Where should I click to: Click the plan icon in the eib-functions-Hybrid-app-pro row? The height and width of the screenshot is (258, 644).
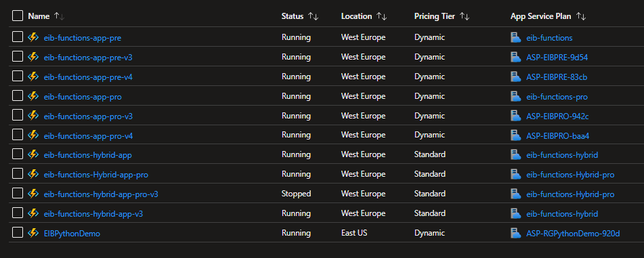(516, 174)
